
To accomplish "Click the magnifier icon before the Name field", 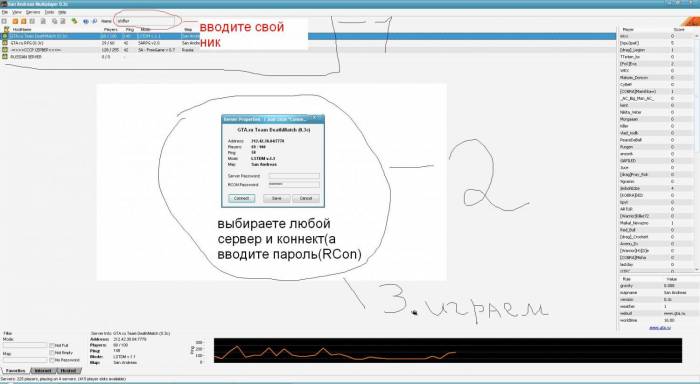I will click(94, 21).
